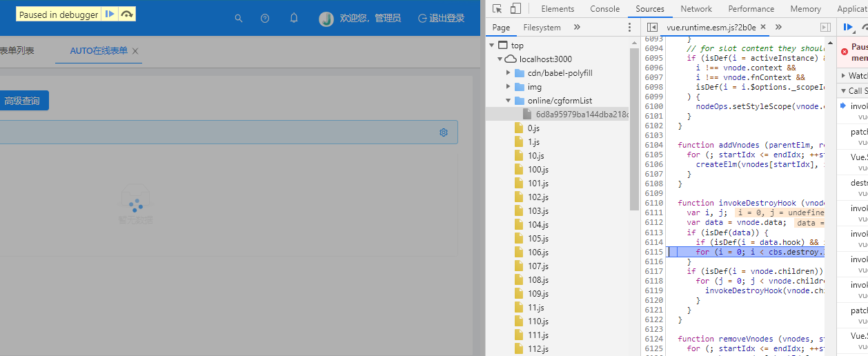Close the vue.runtime.esm.js file tab
This screenshot has width=868, height=356.
pyautogui.click(x=762, y=28)
